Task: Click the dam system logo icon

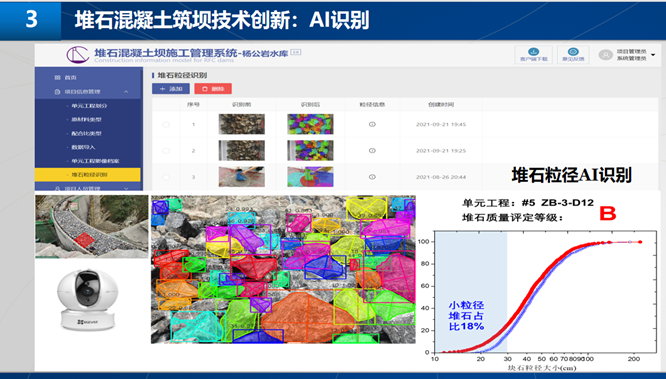Action: point(78,54)
